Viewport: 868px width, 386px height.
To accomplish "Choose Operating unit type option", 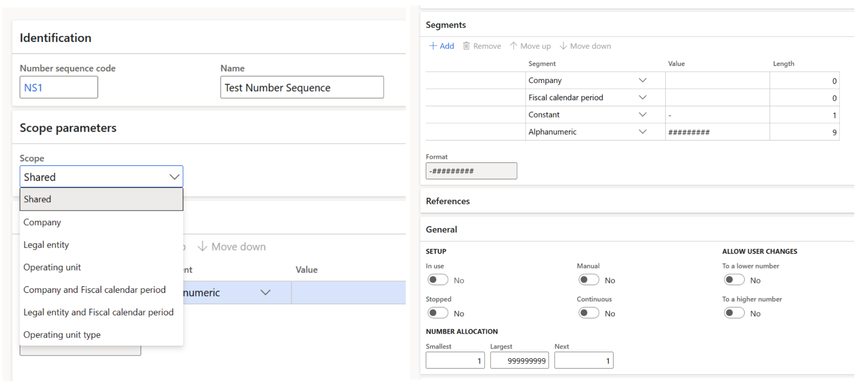I will point(62,335).
